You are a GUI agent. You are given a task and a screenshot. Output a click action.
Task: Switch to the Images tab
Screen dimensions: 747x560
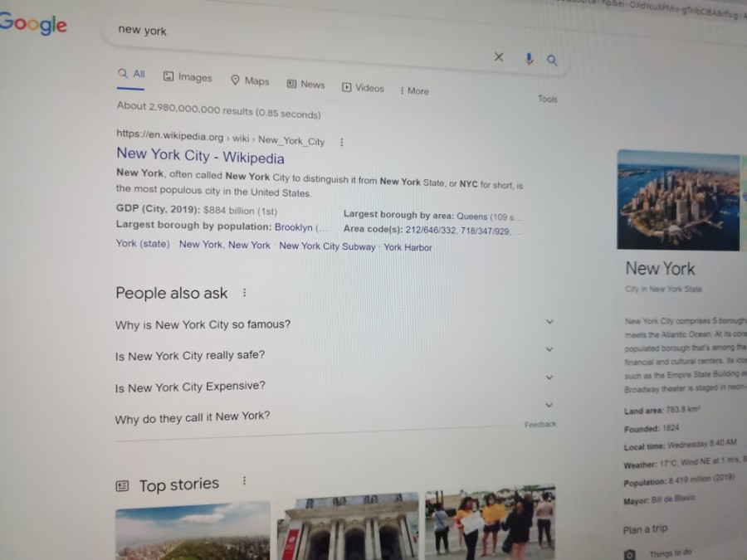pyautogui.click(x=188, y=77)
